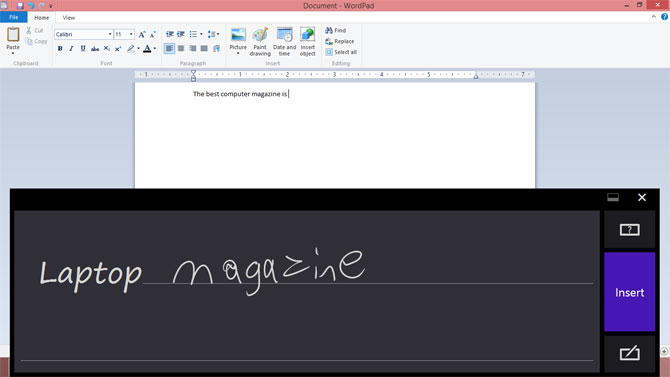Open the File menu
670x377 pixels.
(x=14, y=18)
